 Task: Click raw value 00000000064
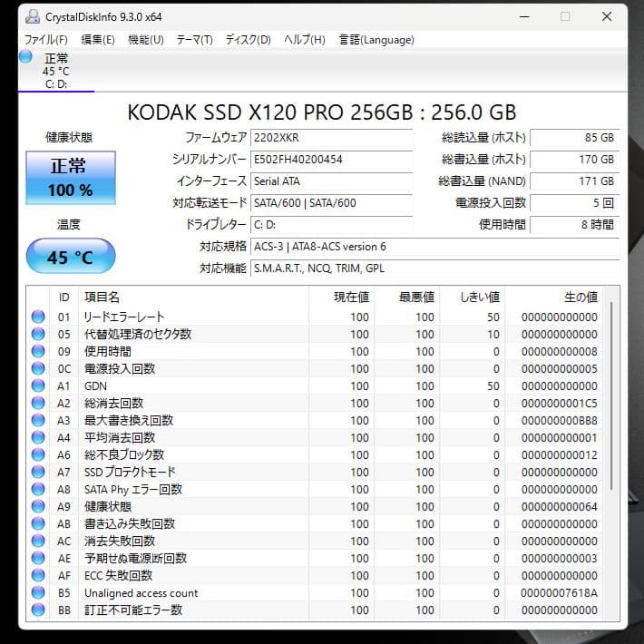pyautogui.click(x=559, y=506)
